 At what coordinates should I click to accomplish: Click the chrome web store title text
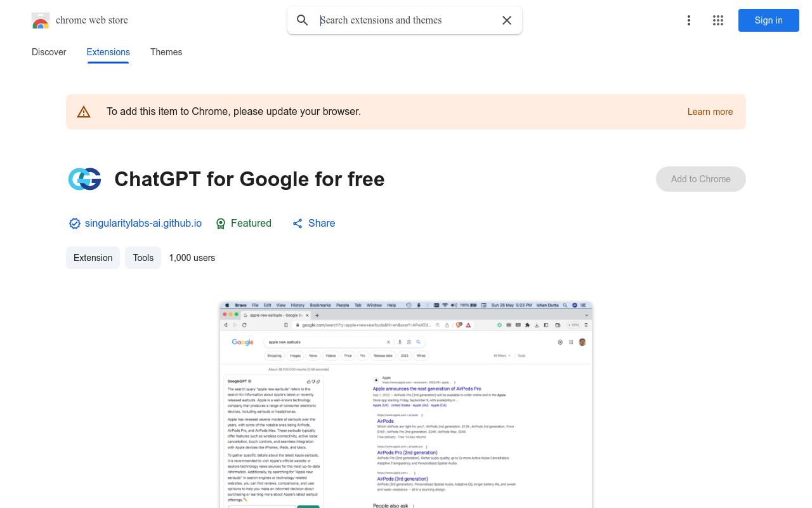pyautogui.click(x=92, y=20)
